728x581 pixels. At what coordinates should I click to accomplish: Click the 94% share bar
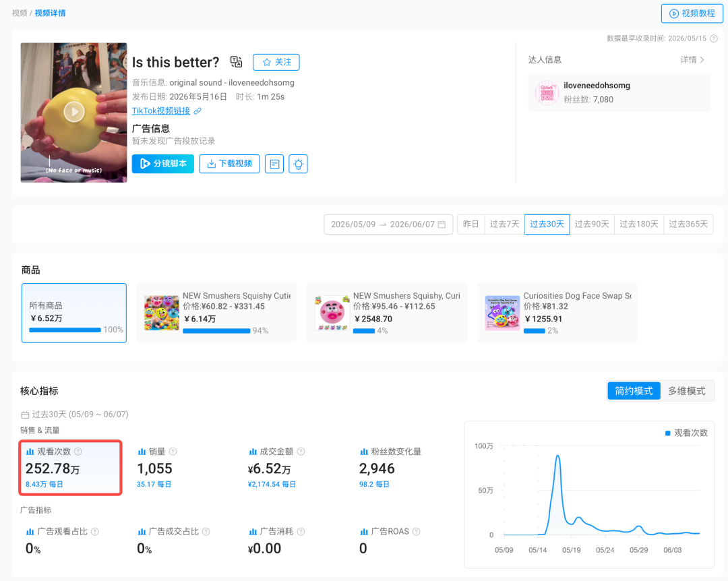click(x=216, y=331)
